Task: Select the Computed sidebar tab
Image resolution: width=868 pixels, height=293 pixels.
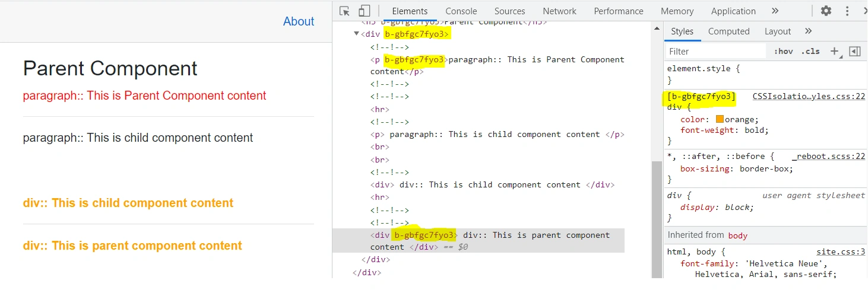Action: pos(728,31)
